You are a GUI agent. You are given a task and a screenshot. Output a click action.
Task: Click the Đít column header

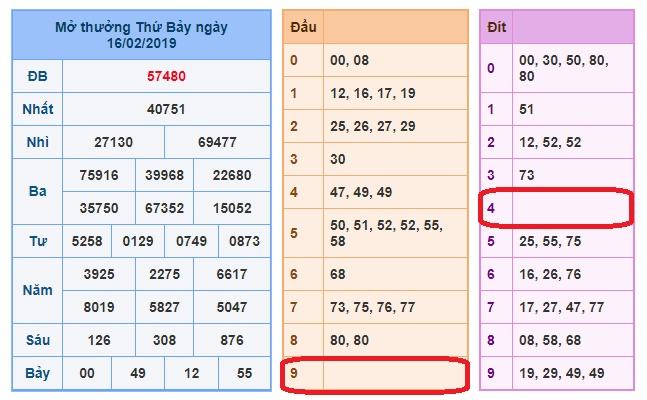point(496,27)
